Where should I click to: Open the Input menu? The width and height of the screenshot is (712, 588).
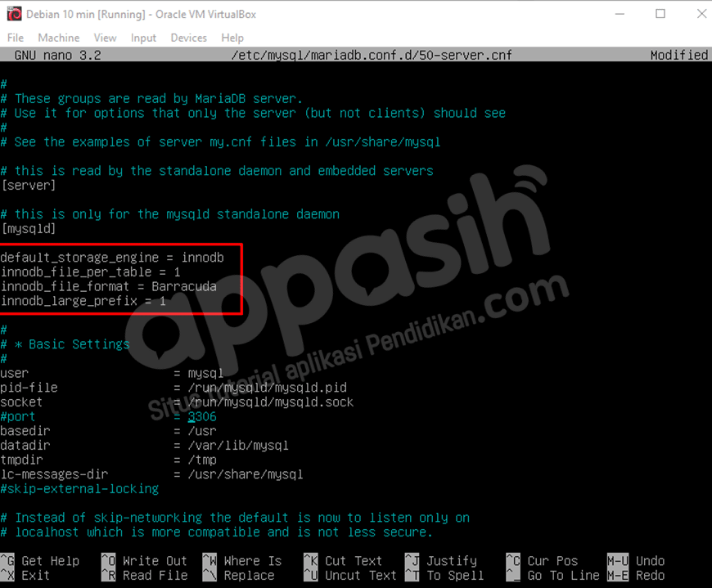click(x=143, y=38)
